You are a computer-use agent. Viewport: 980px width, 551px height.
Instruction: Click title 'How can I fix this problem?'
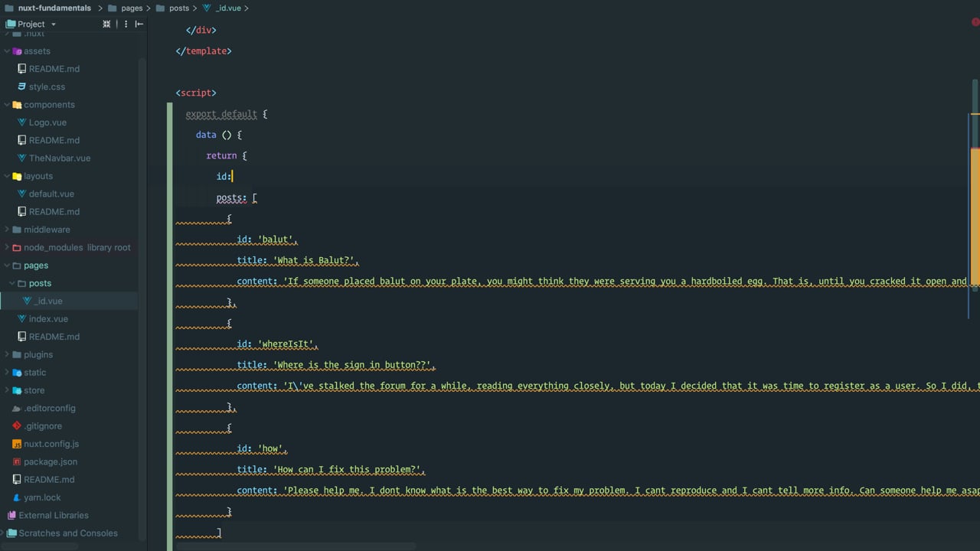pyautogui.click(x=348, y=470)
